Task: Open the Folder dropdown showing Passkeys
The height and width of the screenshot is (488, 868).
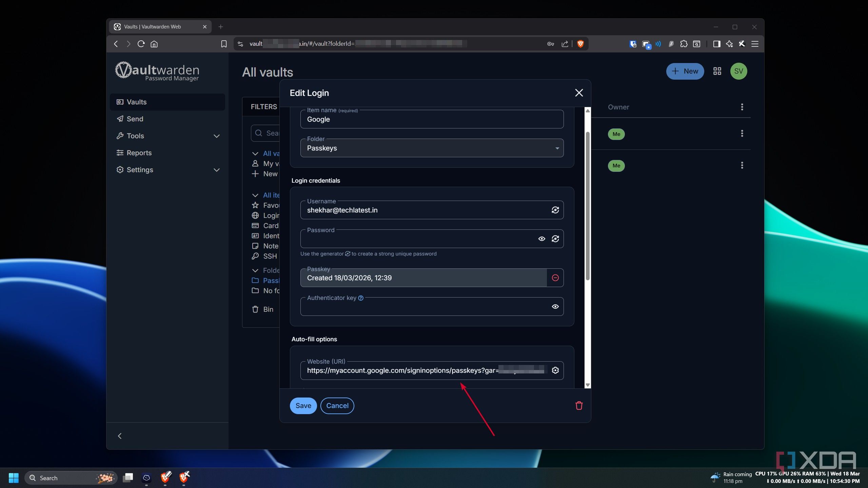Action: 432,148
